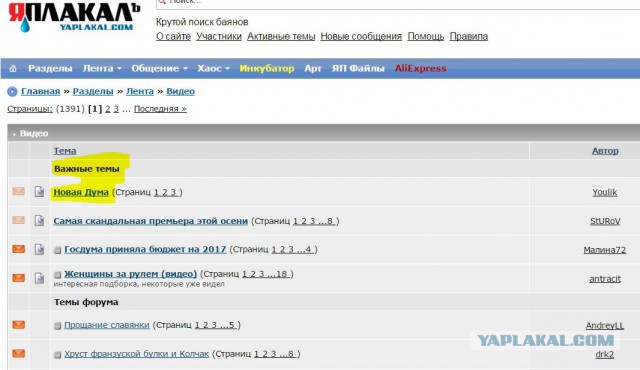Open the Женщины за рулем (видео) topic
Viewport: 640px width, 370px height.
tap(131, 274)
